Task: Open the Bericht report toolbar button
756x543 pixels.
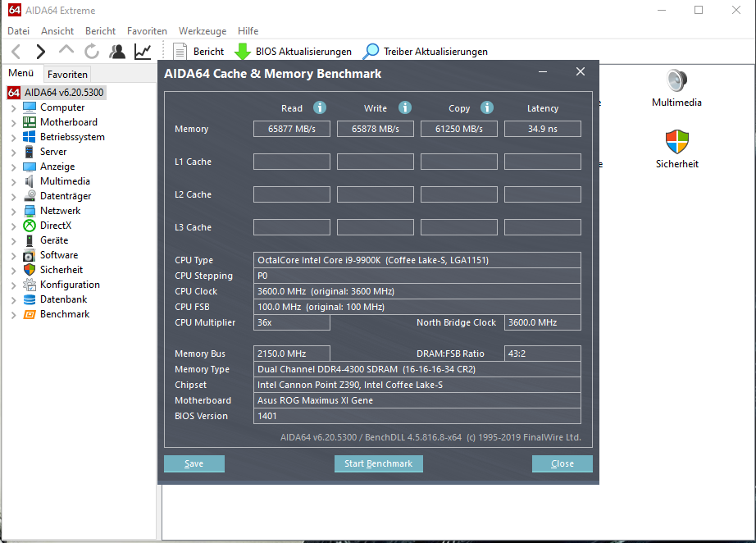Action: coord(198,52)
